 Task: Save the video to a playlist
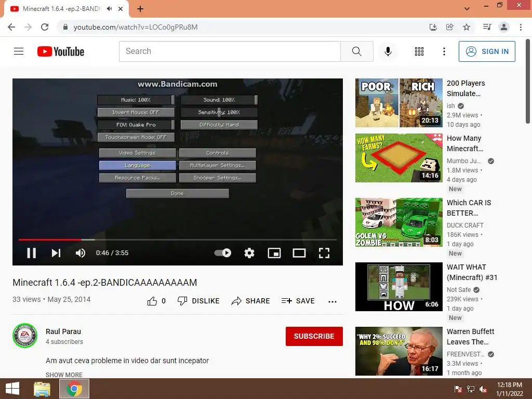click(298, 301)
